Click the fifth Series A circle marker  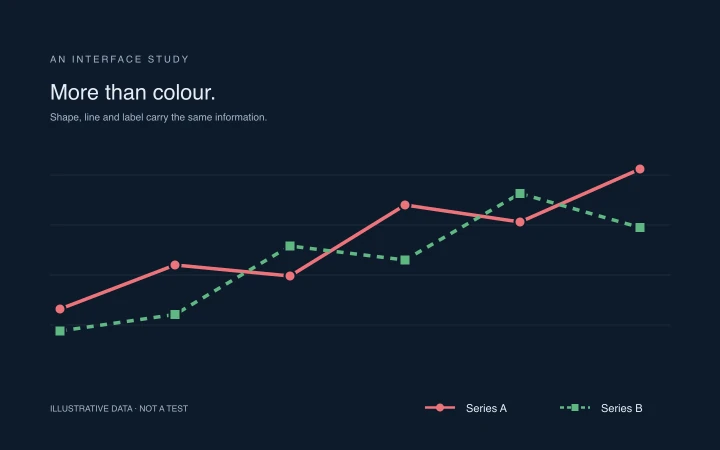[520, 222]
